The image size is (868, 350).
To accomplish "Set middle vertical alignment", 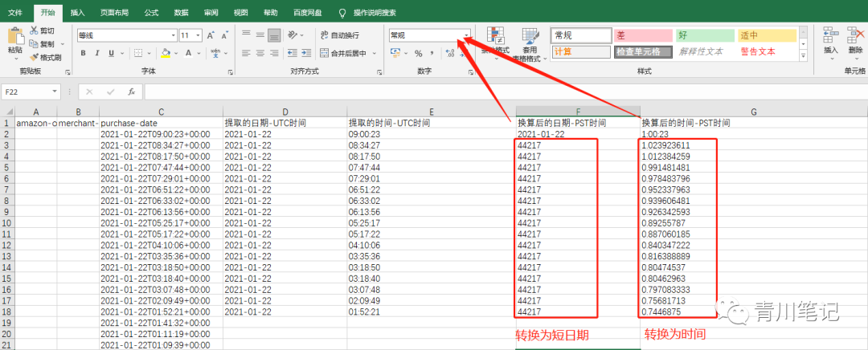I will (260, 35).
